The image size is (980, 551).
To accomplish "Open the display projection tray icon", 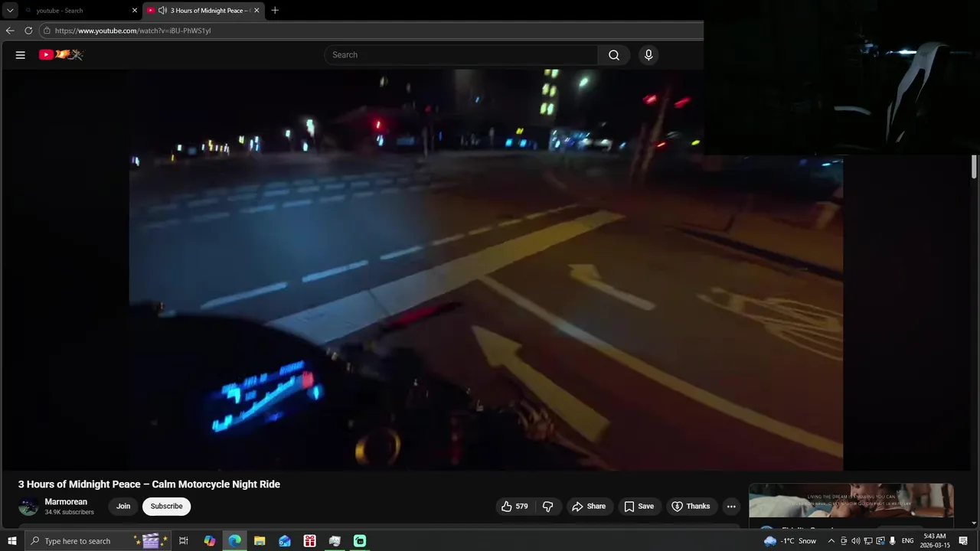I will coord(880,541).
